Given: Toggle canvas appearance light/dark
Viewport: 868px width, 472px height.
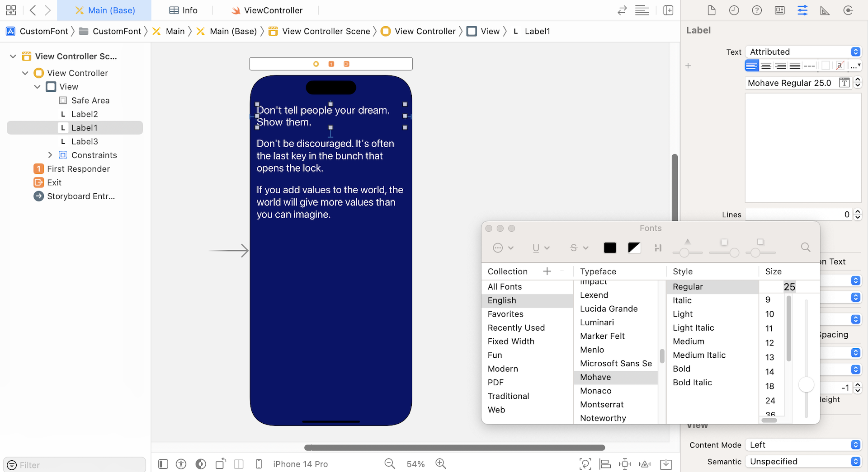Looking at the screenshot, I should (201, 464).
